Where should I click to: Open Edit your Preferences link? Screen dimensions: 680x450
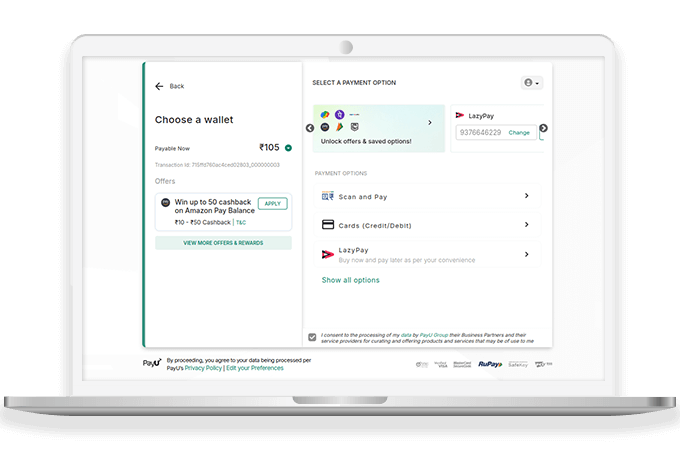point(255,368)
